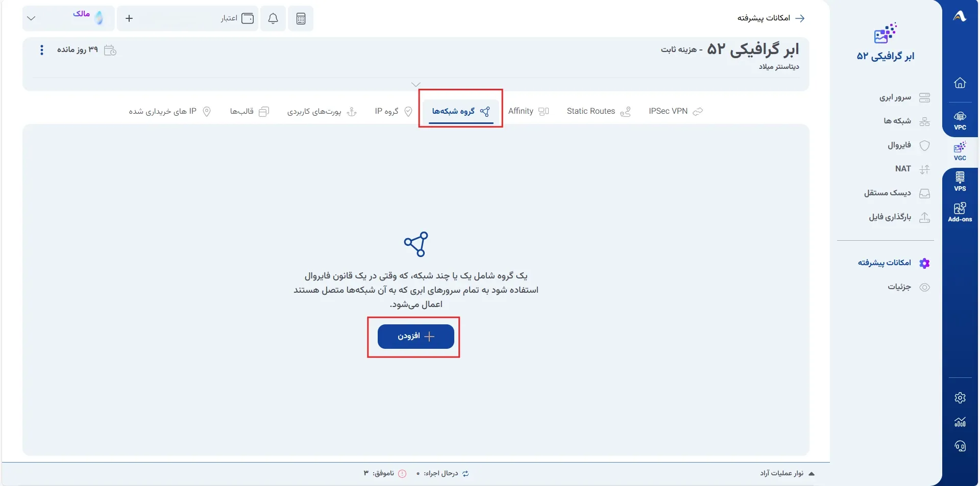Open the مالک account dropdown
The width and height of the screenshot is (980, 486).
point(68,18)
